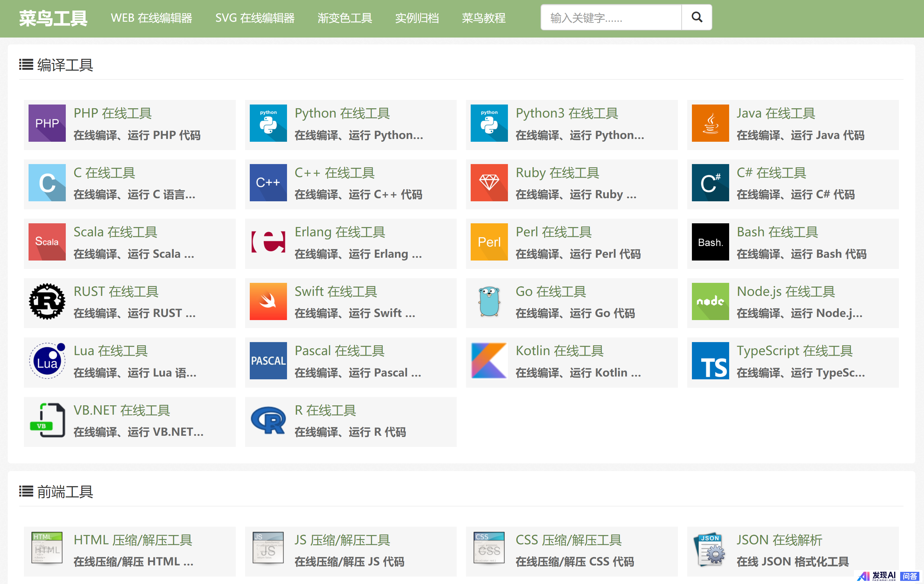
Task: Click 在线压缩/解压 CSS 代码 description
Action: [574, 562]
